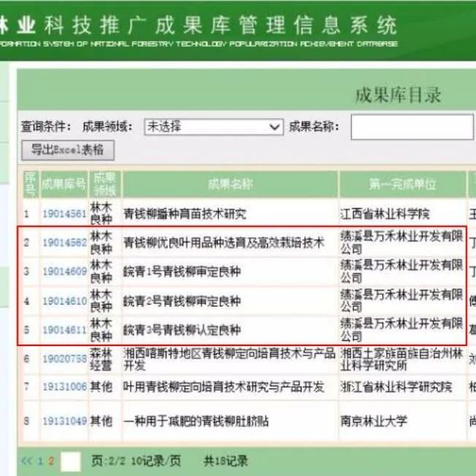Click 绩溪县万禾林业开发有限公司 in the 皖青2号 row

click(x=402, y=301)
